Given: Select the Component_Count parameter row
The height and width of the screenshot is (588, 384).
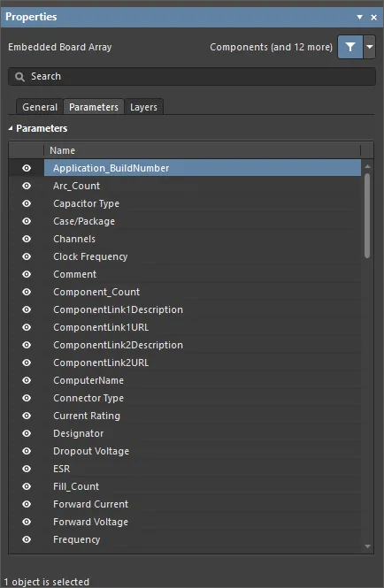Looking at the screenshot, I should 203,292.
